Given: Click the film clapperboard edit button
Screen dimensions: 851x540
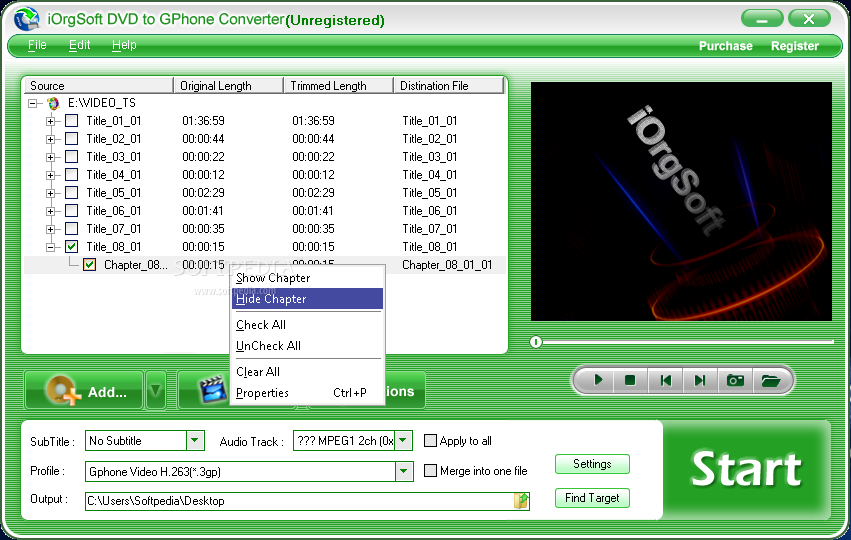Looking at the screenshot, I should pyautogui.click(x=212, y=390).
